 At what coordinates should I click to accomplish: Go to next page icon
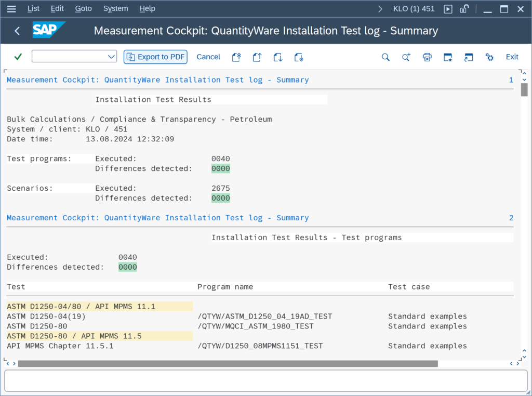[278, 57]
